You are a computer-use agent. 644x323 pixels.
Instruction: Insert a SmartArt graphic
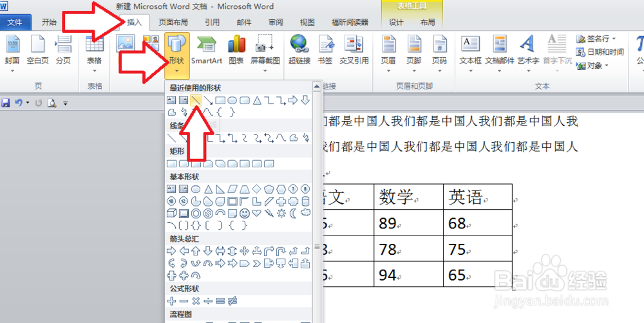(x=207, y=50)
